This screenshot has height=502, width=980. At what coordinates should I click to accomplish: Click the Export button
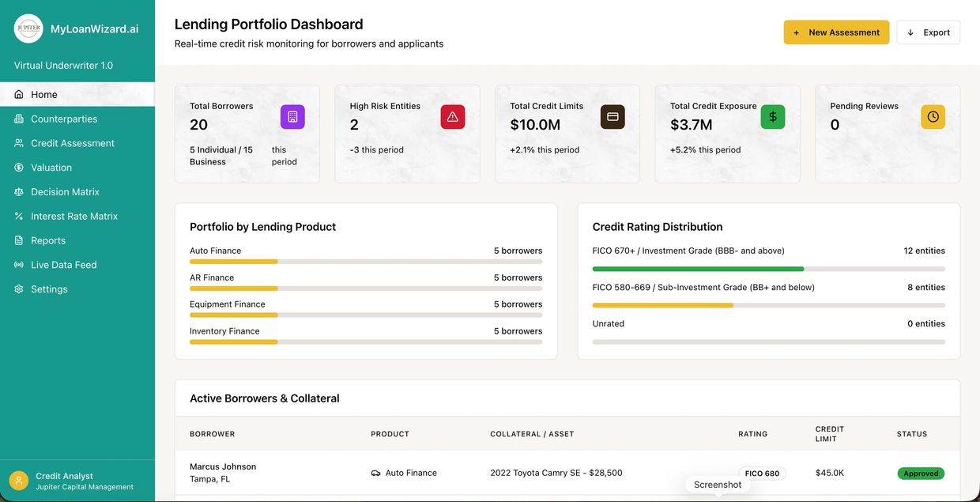click(x=928, y=32)
